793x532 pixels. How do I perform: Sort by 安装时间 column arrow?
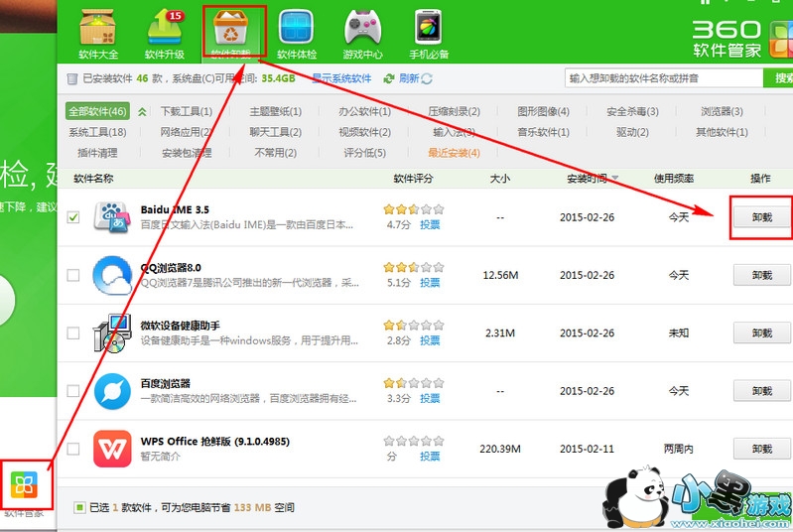click(x=615, y=178)
